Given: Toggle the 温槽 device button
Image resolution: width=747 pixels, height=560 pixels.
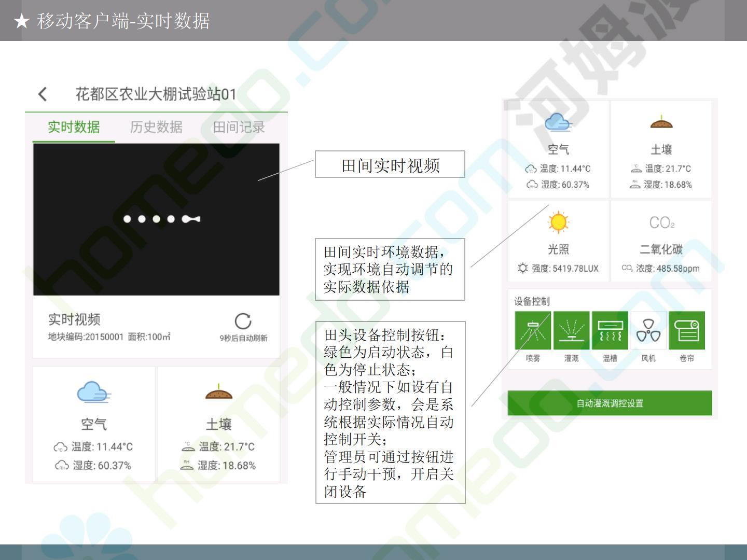Looking at the screenshot, I should click(x=610, y=331).
